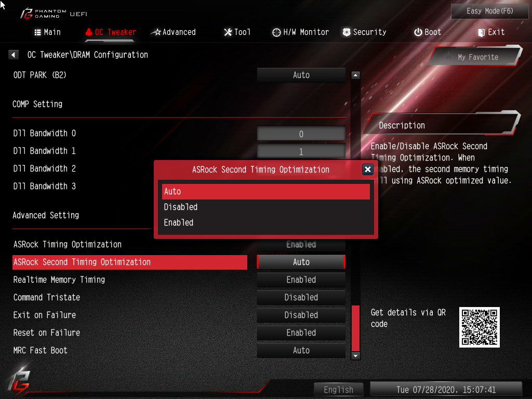The width and height of the screenshot is (532, 399).
Task: Open Realtime Memory Timing value dropdown
Action: click(x=301, y=280)
